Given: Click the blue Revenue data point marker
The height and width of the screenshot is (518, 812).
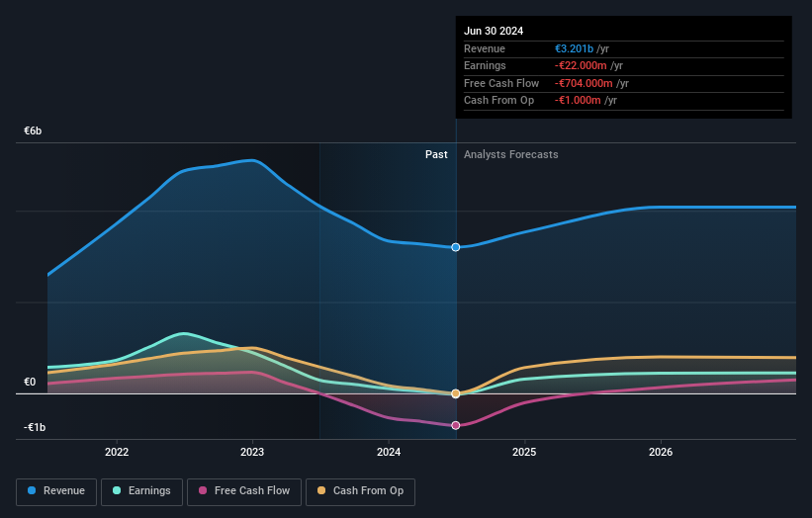Looking at the screenshot, I should click(456, 247).
